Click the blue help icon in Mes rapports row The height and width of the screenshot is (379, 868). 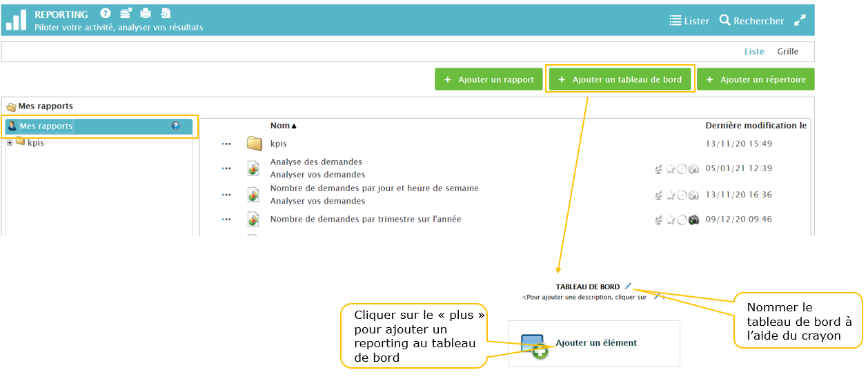click(175, 126)
